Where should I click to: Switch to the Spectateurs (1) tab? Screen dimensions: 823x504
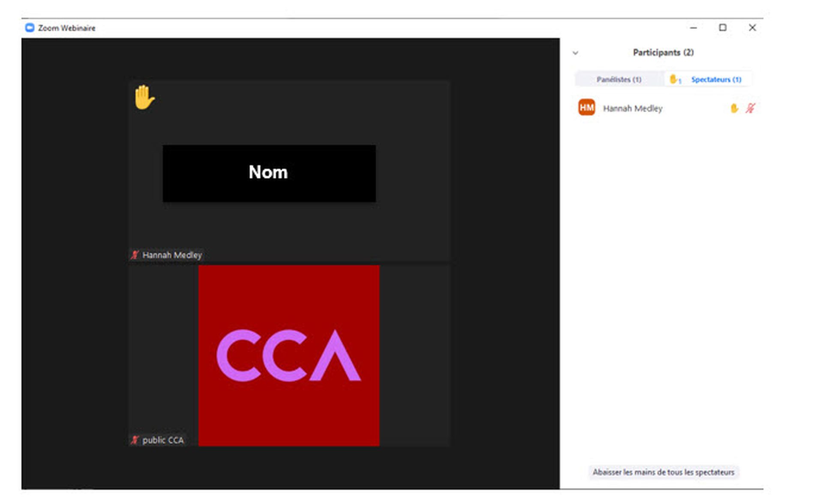point(708,79)
